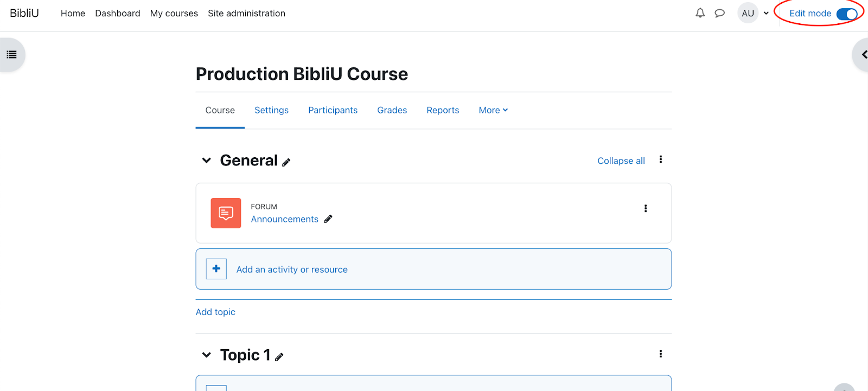Image resolution: width=868 pixels, height=391 pixels.
Task: Select the Course tab
Action: [220, 110]
